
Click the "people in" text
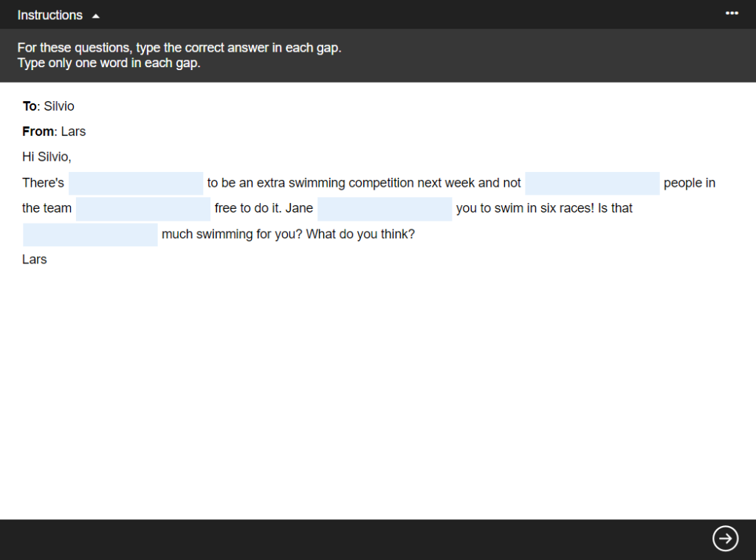pos(689,183)
